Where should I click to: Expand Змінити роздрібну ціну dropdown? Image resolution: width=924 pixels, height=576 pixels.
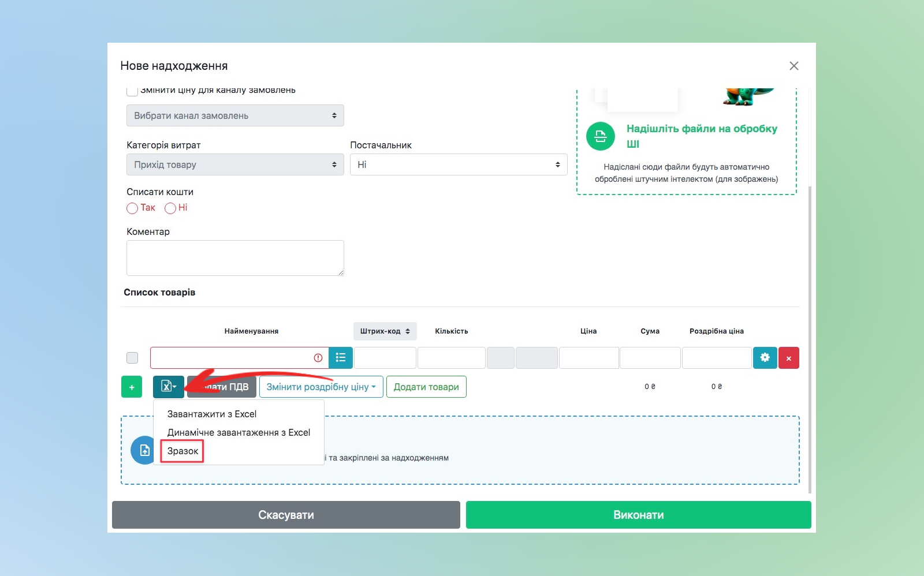pyautogui.click(x=321, y=387)
